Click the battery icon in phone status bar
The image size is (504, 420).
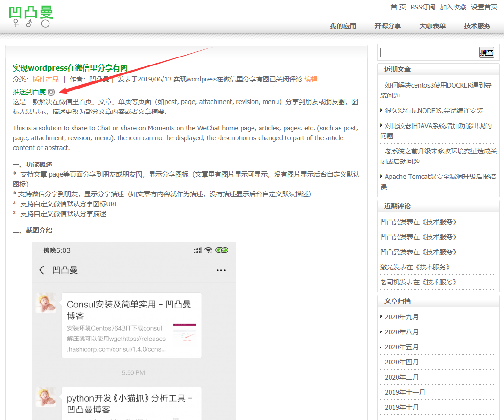pyautogui.click(x=221, y=250)
